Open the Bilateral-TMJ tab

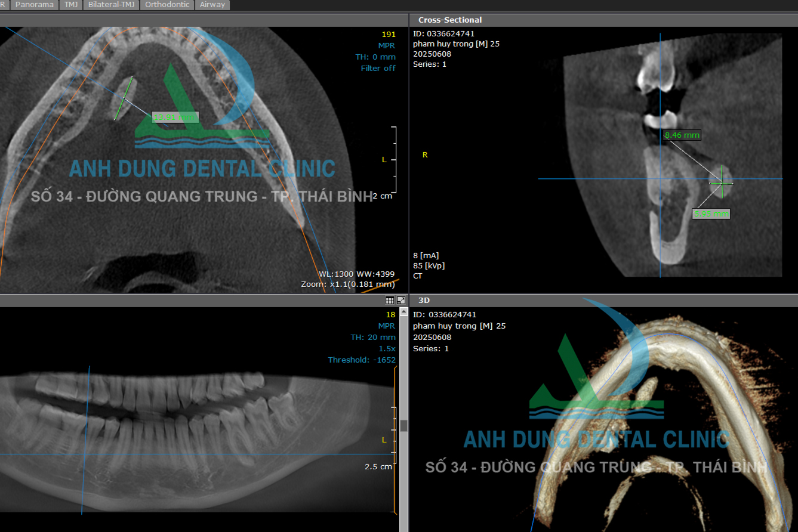coord(111,4)
